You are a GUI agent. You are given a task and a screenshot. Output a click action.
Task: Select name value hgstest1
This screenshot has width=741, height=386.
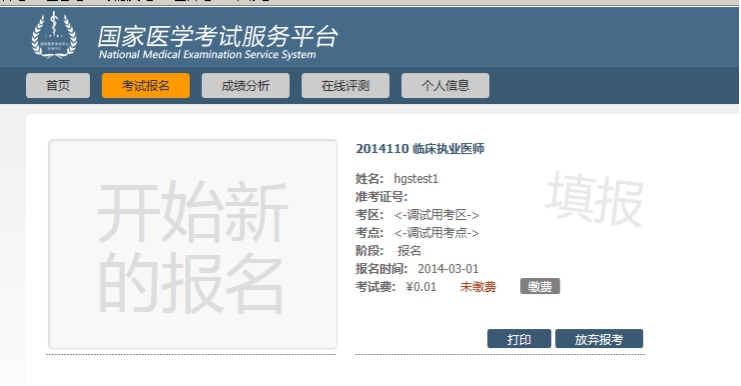point(416,179)
